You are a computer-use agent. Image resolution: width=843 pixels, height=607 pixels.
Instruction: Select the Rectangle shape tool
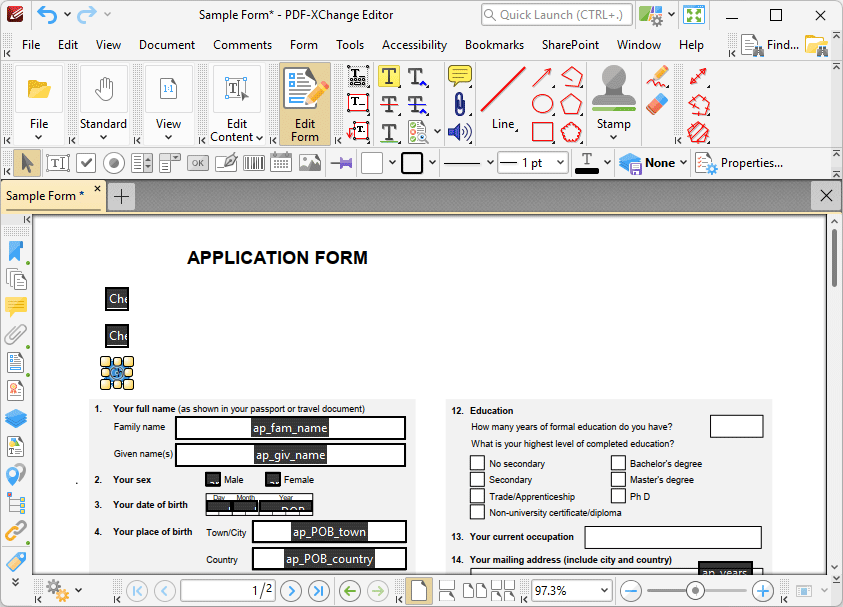click(542, 132)
